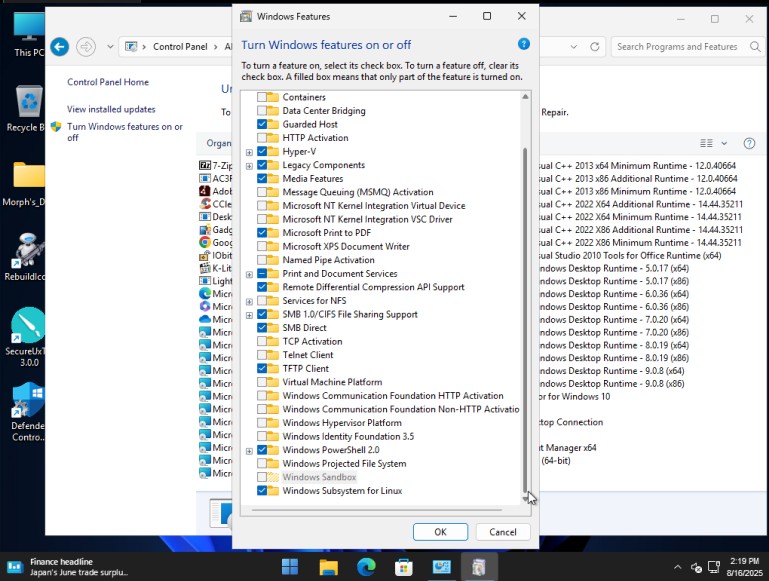Enable the Virtual Machine Platform checkbox
This screenshot has height=581, width=769.
click(x=262, y=381)
